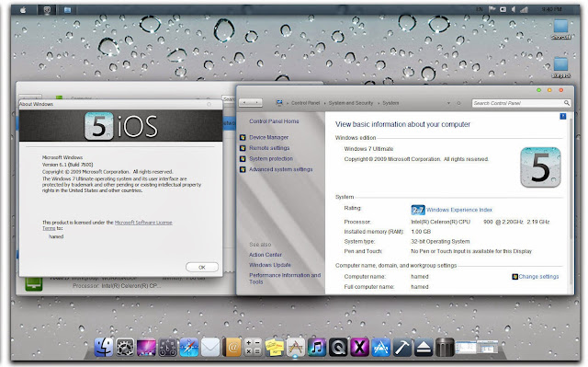The image size is (588, 367).
Task: Click 'Version 6.1 (Build 7600)' text
Action: click(67, 165)
